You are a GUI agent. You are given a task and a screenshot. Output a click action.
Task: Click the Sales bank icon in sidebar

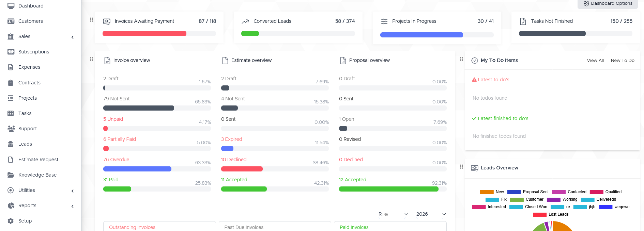coord(11,36)
